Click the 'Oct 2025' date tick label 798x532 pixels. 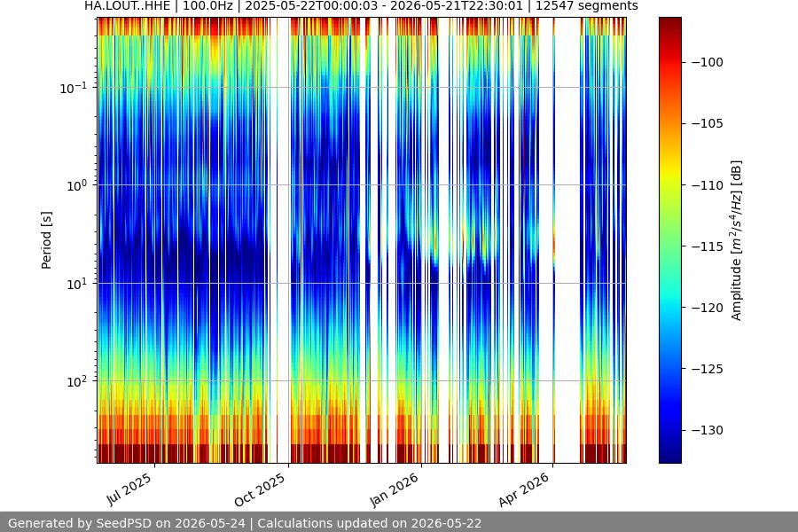[x=260, y=490]
